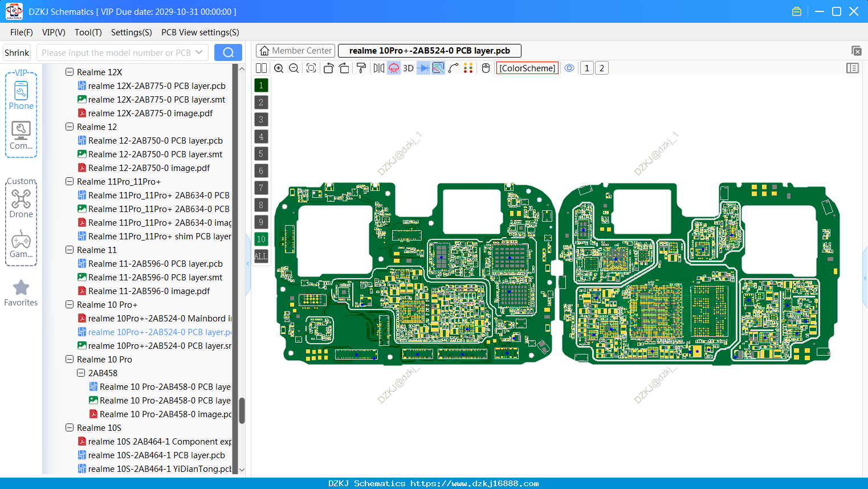Viewport: 868px width, 489px height.
Task: Select the paint roller format tool
Action: tap(361, 68)
